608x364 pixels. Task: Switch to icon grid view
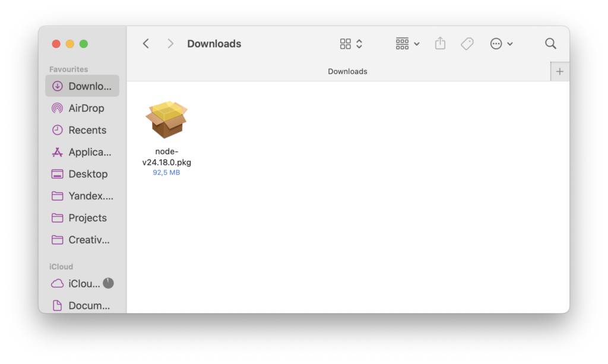pyautogui.click(x=345, y=44)
